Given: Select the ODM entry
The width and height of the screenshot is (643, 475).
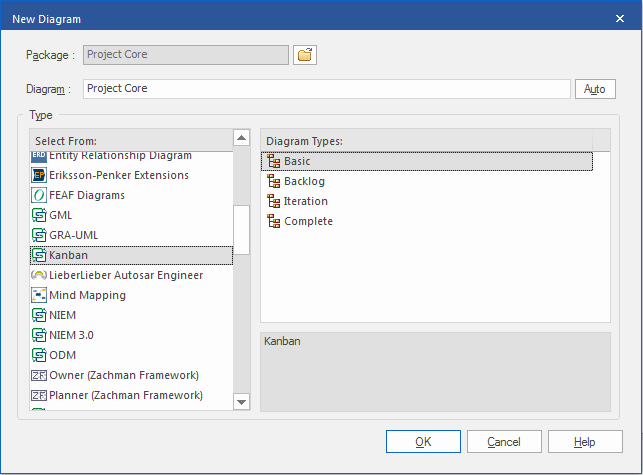Looking at the screenshot, I should point(62,355).
